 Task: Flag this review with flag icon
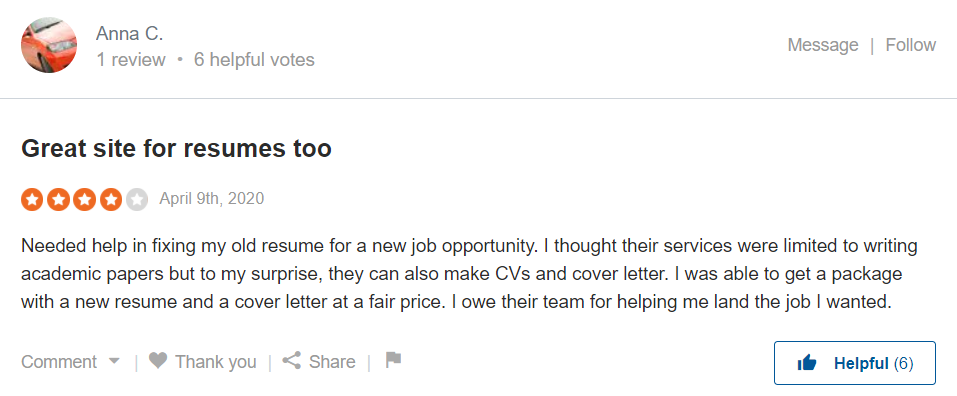[394, 360]
